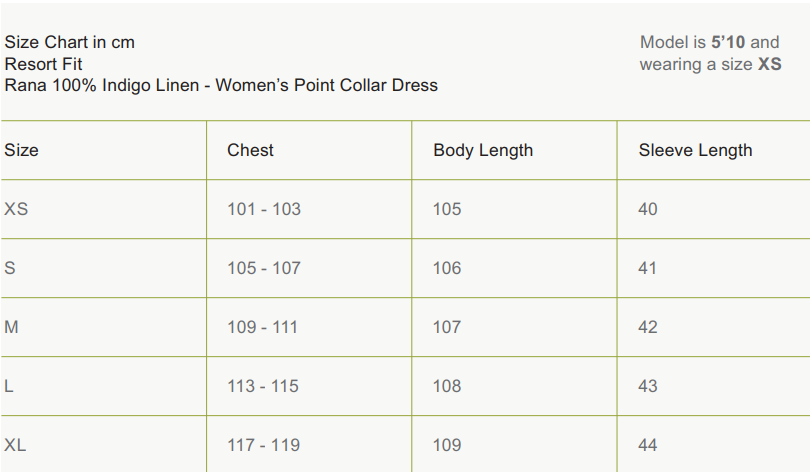This screenshot has width=810, height=472.
Task: Click the chest value 117 - 119
Action: pyautogui.click(x=263, y=445)
